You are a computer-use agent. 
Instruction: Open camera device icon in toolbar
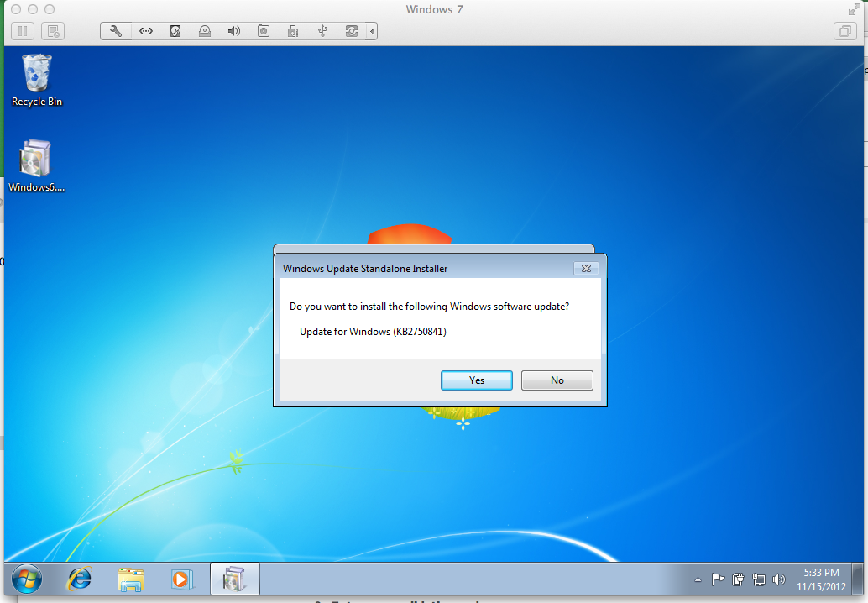[x=264, y=31]
